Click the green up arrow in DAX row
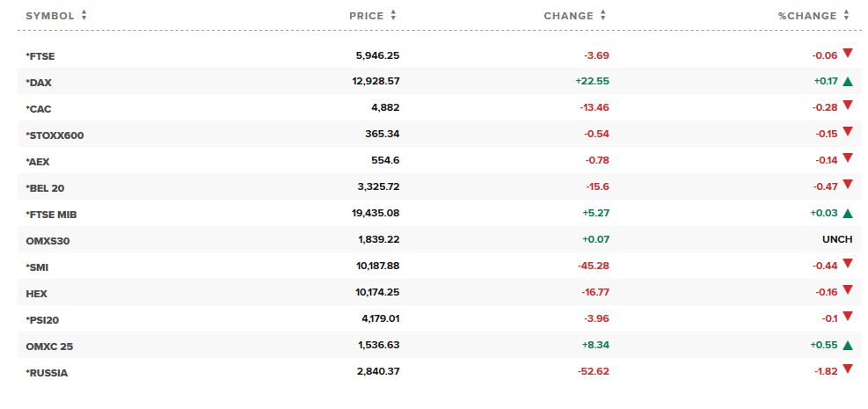 848,81
